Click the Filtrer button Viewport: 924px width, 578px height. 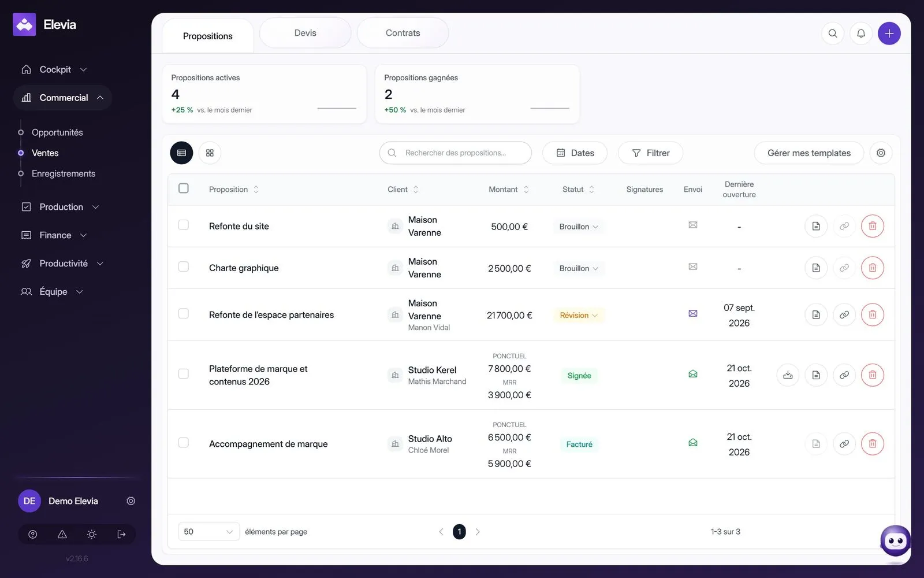click(650, 153)
